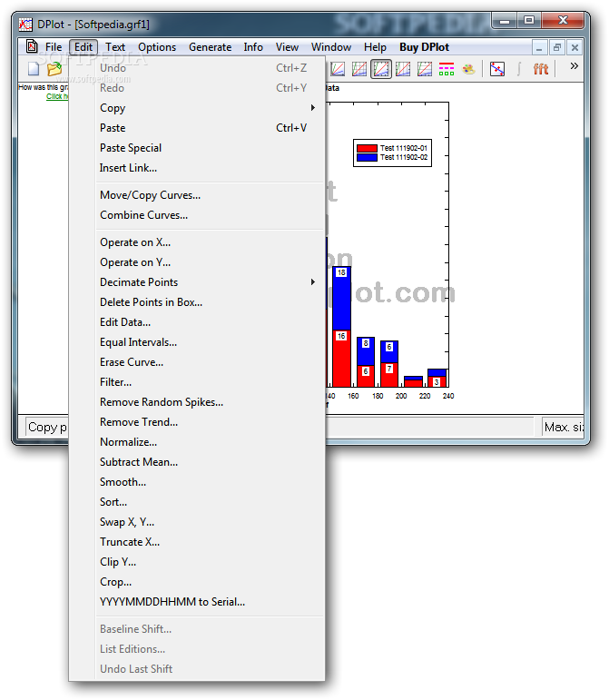The height and width of the screenshot is (700, 609).
Task: Select the fourth plot scale icon
Action: [x=403, y=69]
